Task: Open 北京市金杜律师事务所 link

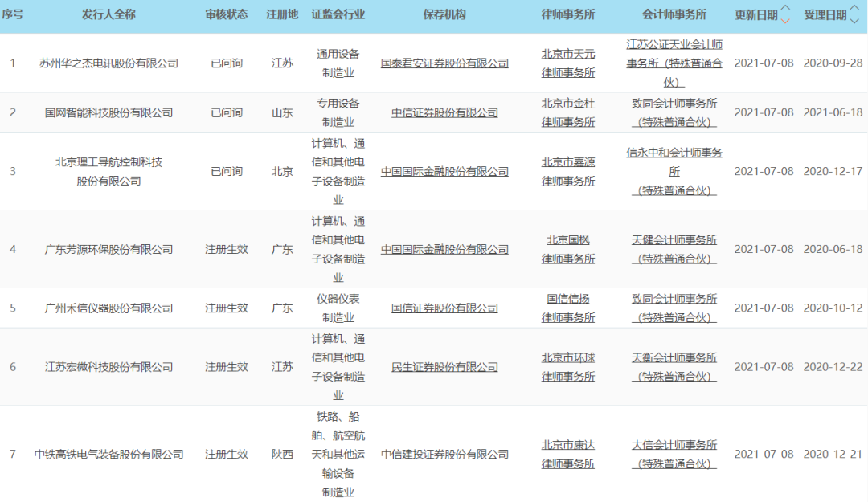Action: coord(568,112)
